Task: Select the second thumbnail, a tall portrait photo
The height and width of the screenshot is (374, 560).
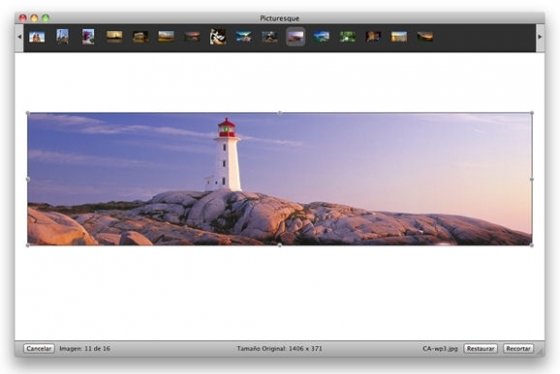Action: [x=62, y=36]
